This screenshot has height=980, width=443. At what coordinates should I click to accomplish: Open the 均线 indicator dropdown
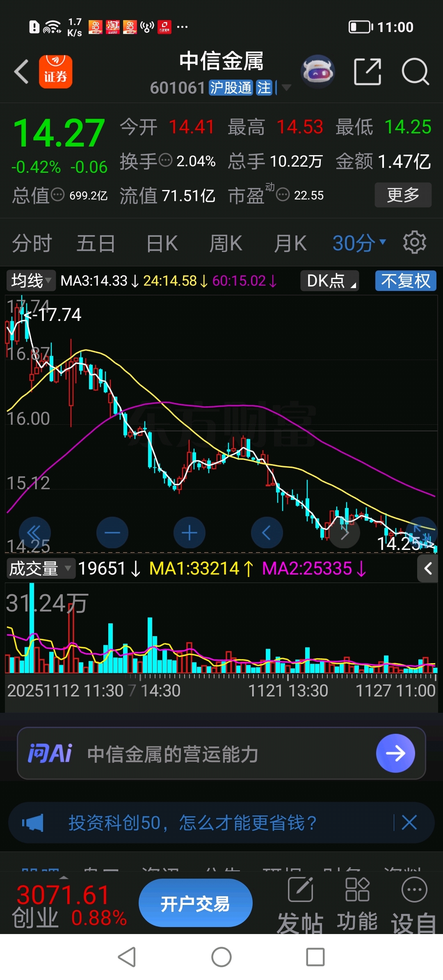point(31,281)
